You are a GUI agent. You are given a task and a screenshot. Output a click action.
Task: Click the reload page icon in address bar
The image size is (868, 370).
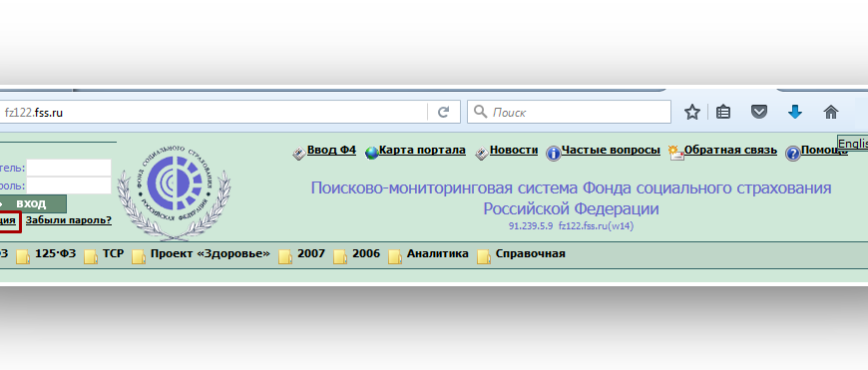[x=443, y=113]
